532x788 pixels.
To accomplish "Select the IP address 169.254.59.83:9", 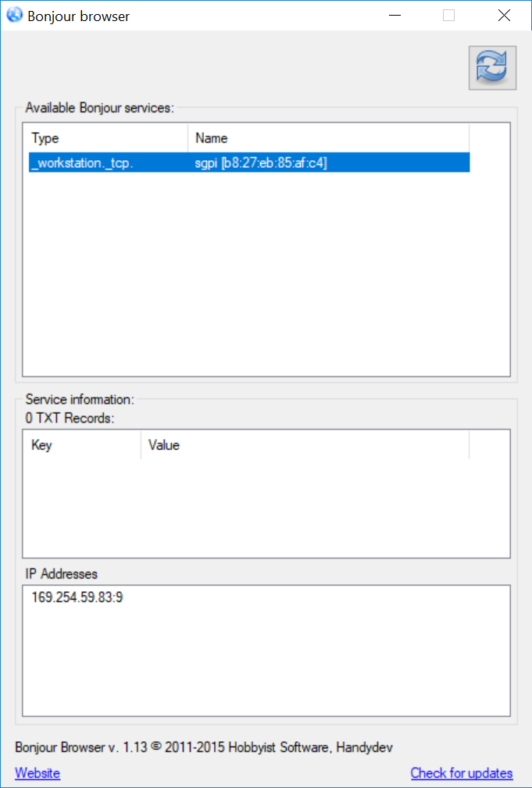I will point(77,597).
